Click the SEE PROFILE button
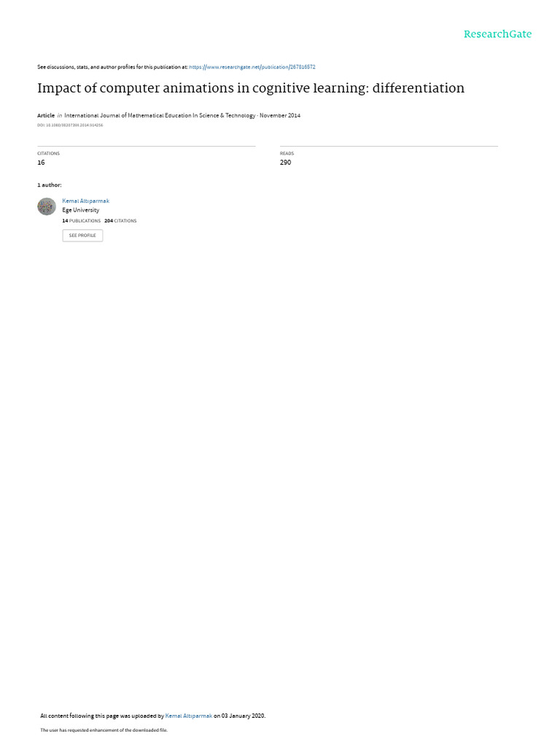The width and height of the screenshot is (560, 747). coord(82,236)
